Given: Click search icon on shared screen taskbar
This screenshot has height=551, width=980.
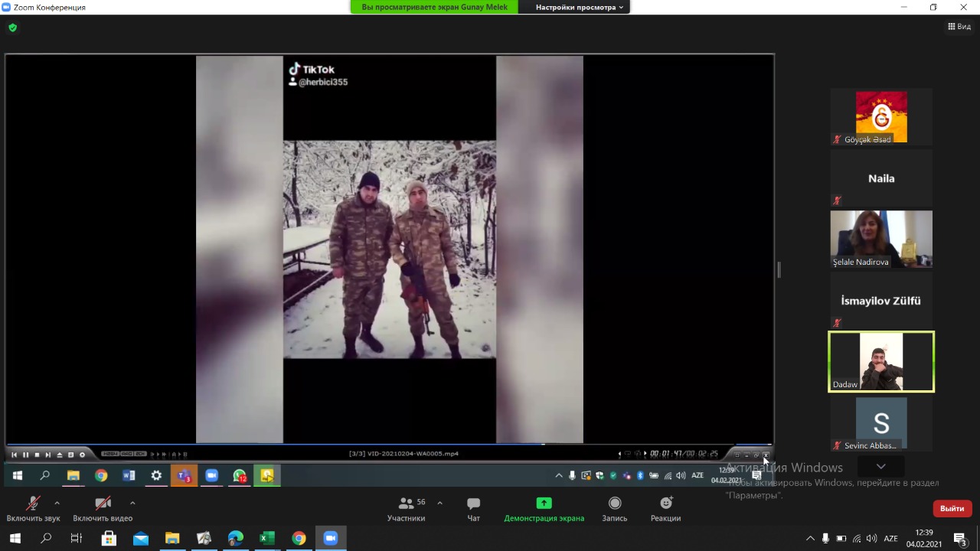Looking at the screenshot, I should tap(45, 475).
